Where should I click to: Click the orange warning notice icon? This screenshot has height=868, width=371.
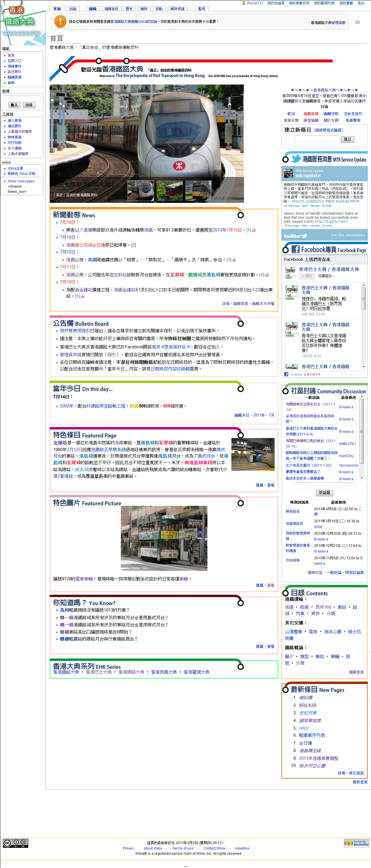tap(60, 22)
